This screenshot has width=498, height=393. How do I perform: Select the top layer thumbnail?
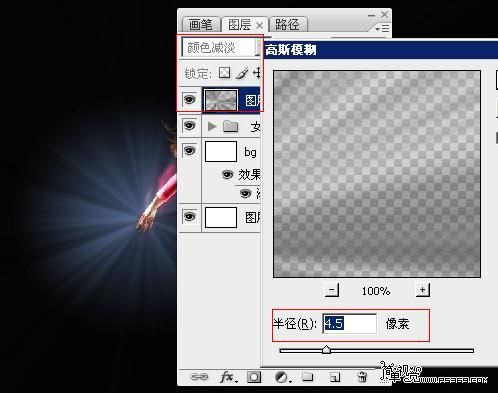pyautogui.click(x=221, y=100)
